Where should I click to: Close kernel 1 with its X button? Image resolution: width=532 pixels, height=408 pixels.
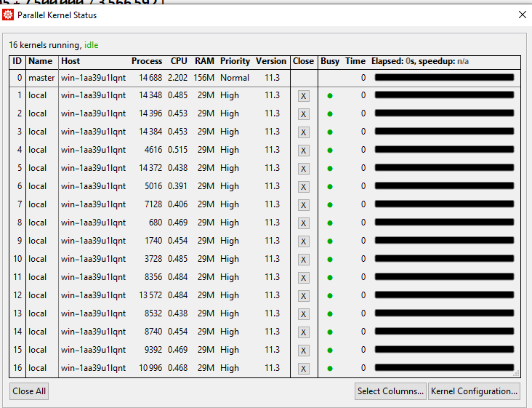[x=303, y=96]
